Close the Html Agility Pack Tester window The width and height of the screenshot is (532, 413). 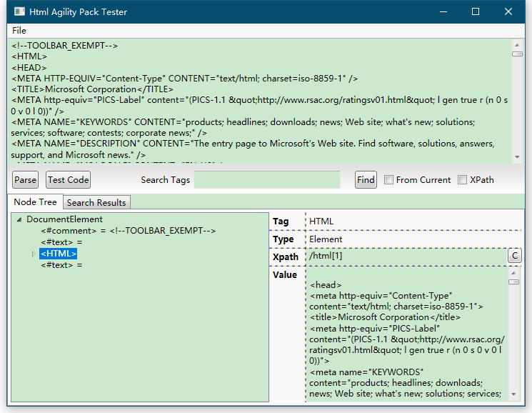pyautogui.click(x=508, y=11)
